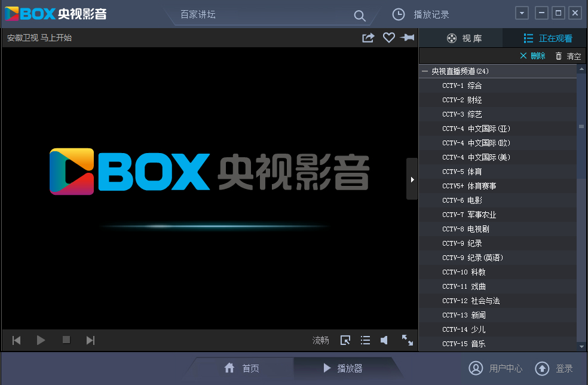The width and height of the screenshot is (588, 385).
Task: Select CCTV-14 少儿 channel
Action: coord(498,329)
